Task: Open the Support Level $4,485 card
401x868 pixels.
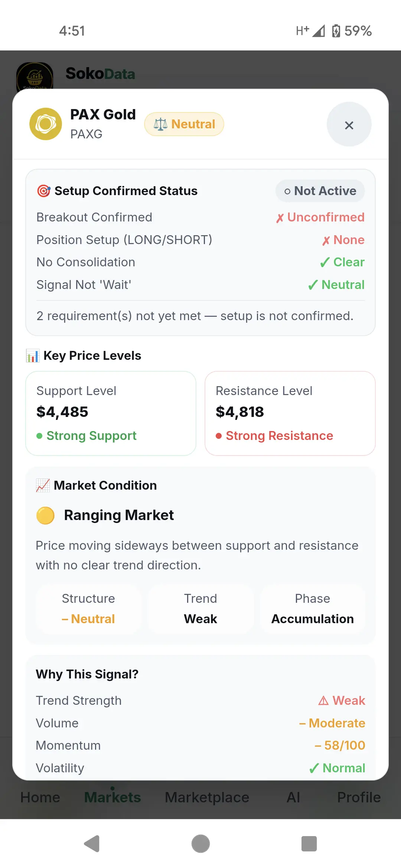Action: (111, 413)
